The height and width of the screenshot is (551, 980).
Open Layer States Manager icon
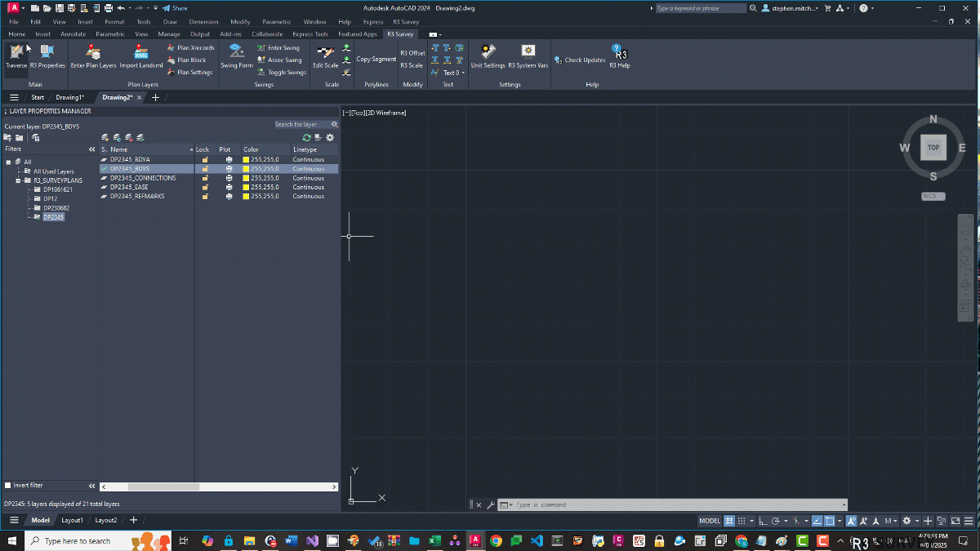[x=36, y=138]
